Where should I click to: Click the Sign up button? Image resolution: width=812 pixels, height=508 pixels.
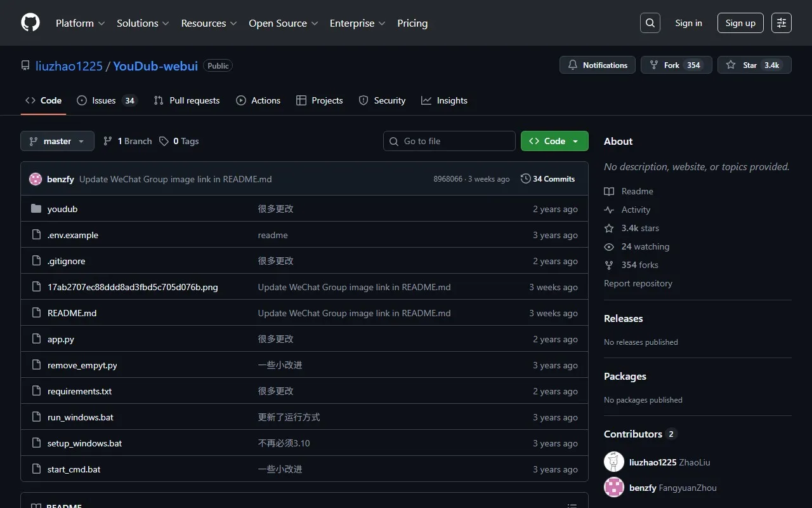tap(740, 23)
